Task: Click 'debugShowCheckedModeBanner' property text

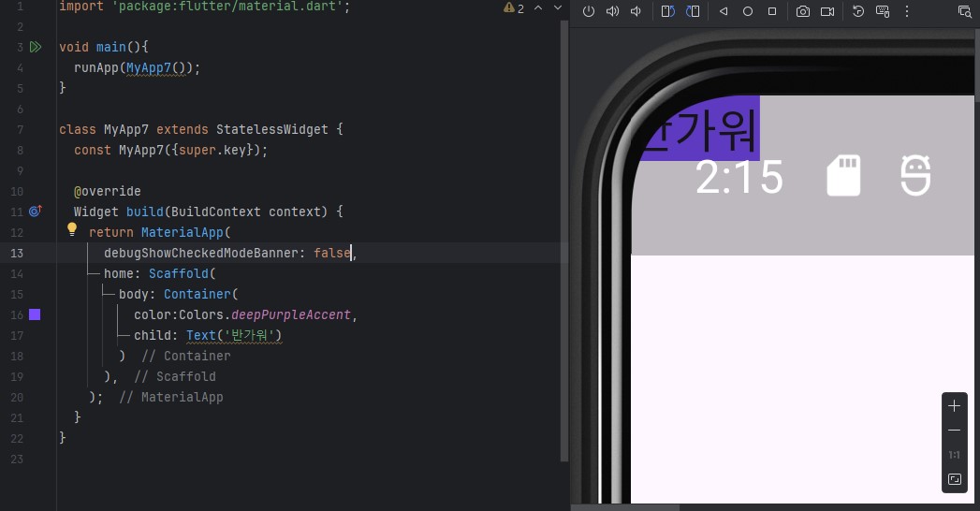Action: (x=200, y=253)
